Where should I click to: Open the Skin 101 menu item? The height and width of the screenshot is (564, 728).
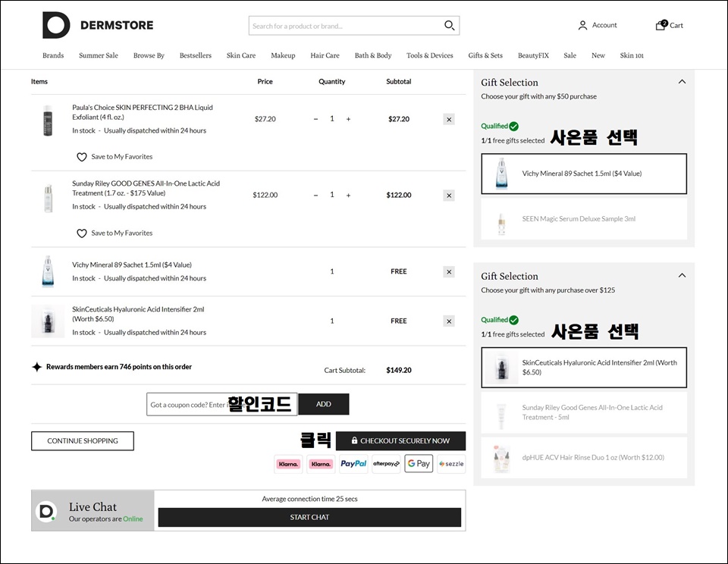[632, 55]
